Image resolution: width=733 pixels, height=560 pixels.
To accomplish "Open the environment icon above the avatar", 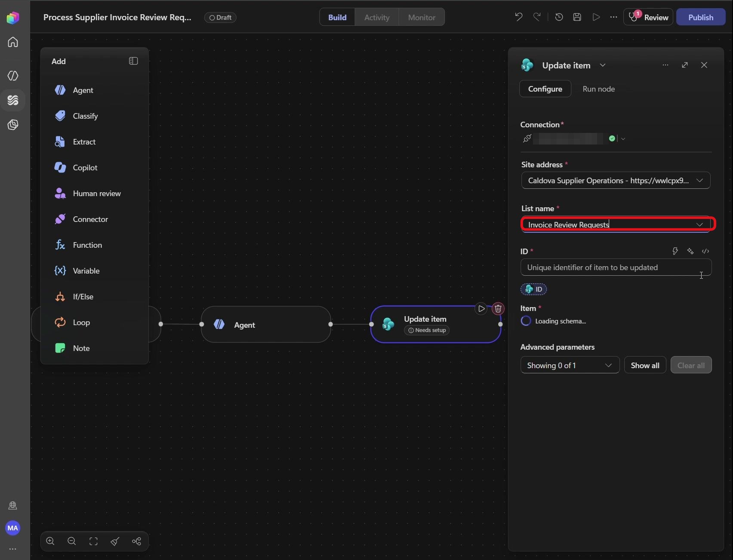I will [13, 505].
